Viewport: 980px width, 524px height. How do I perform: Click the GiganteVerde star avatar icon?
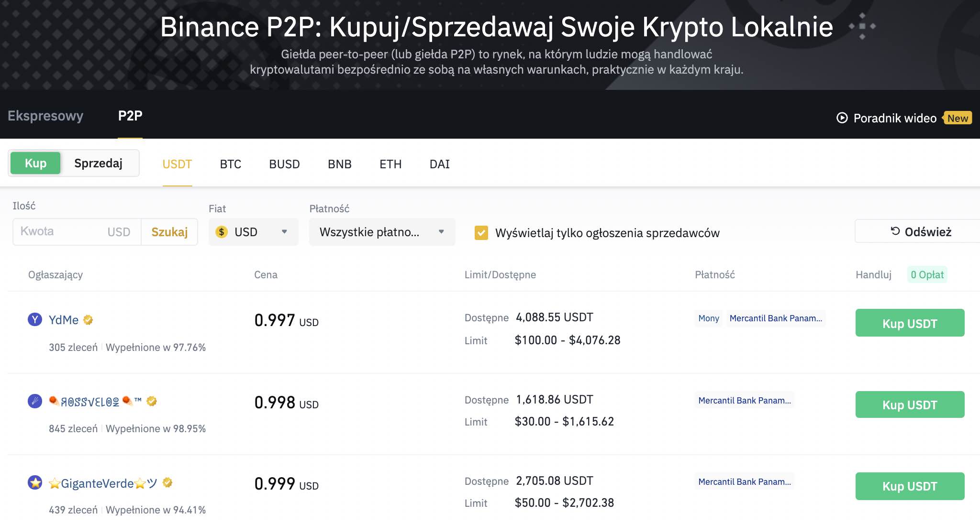(x=35, y=482)
